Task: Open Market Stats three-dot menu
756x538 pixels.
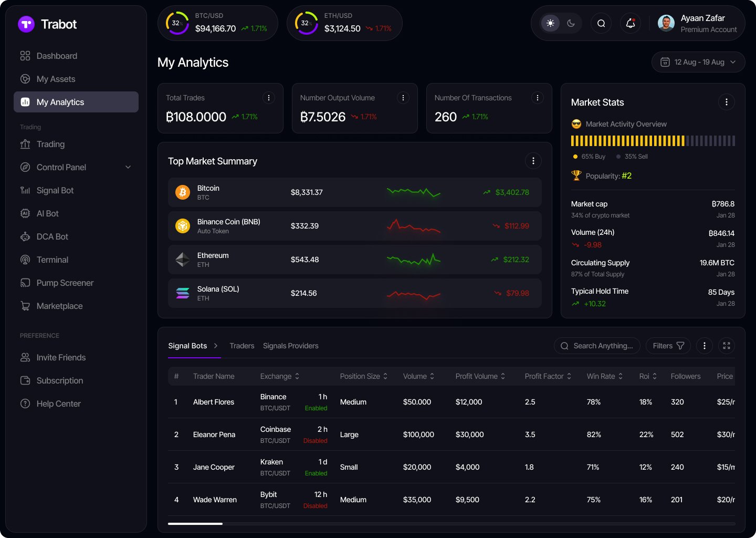Action: [x=726, y=102]
